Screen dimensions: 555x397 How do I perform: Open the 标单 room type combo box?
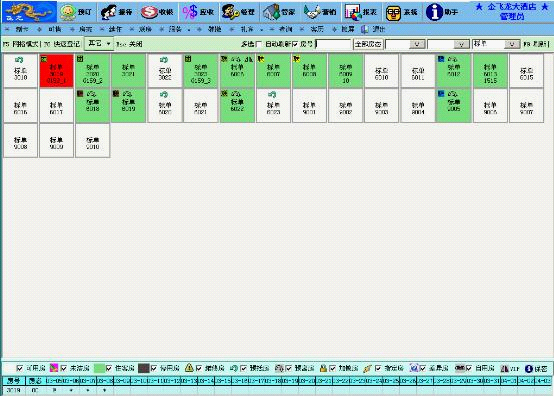[x=496, y=44]
